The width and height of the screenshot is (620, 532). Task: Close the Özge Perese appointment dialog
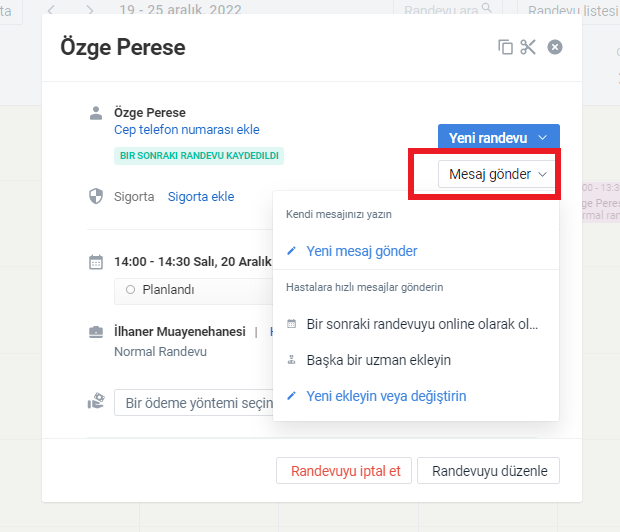point(555,47)
